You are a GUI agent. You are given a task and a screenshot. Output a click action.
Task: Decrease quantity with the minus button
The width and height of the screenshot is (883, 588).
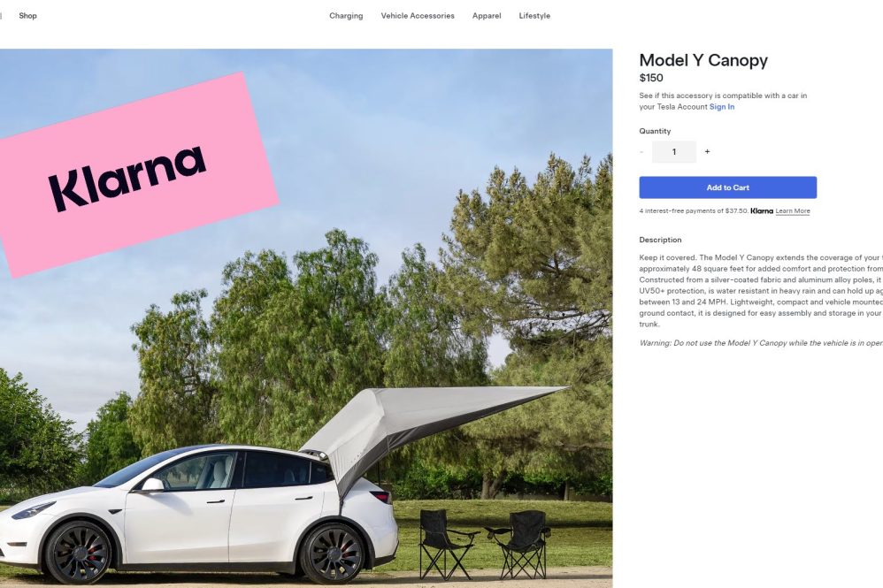pos(641,151)
